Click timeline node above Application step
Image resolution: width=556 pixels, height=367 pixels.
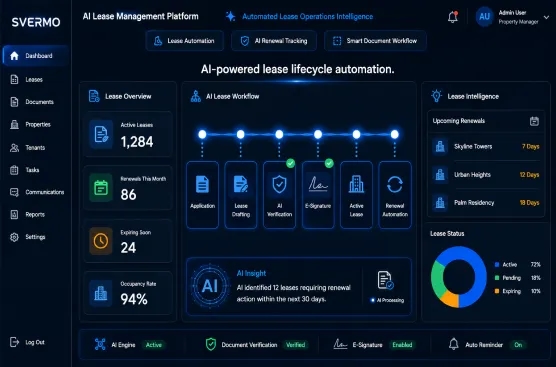202,134
